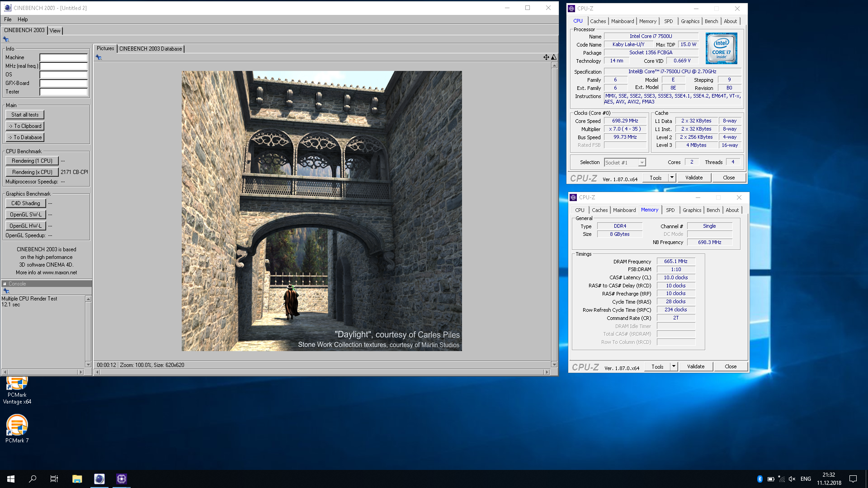Click Console scrollbar up arrow
The height and width of the screenshot is (488, 868).
[88, 299]
